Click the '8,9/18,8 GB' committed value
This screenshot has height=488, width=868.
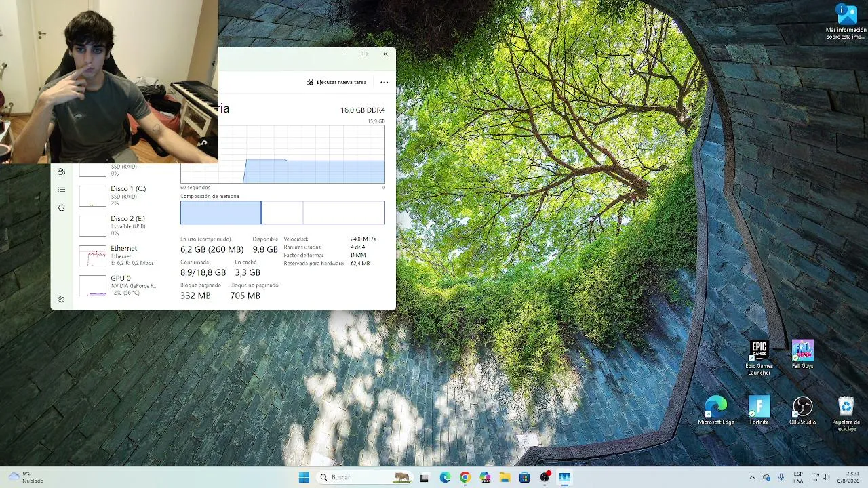pyautogui.click(x=203, y=272)
